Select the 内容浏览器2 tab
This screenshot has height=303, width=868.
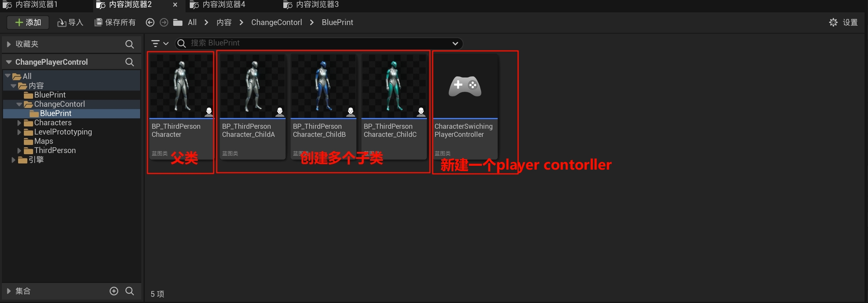(130, 5)
